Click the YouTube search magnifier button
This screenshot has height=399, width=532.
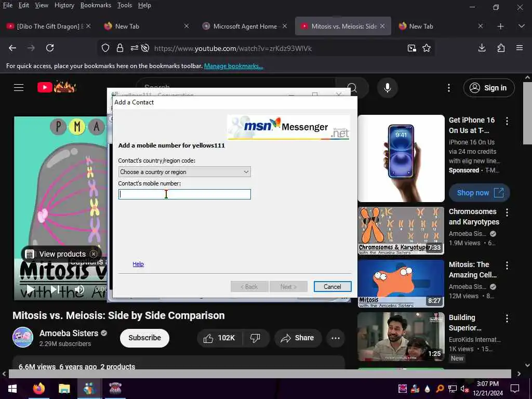point(352,88)
